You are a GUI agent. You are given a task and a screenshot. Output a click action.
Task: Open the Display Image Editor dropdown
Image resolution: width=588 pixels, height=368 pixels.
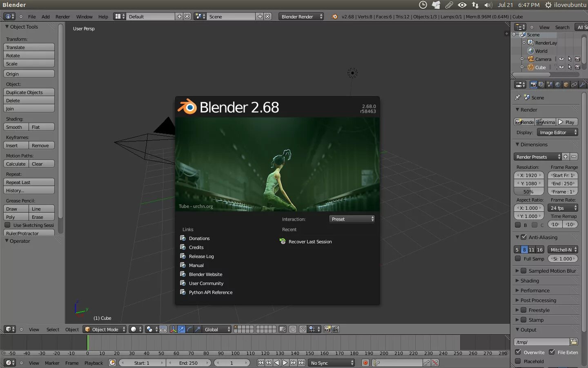[x=557, y=132]
